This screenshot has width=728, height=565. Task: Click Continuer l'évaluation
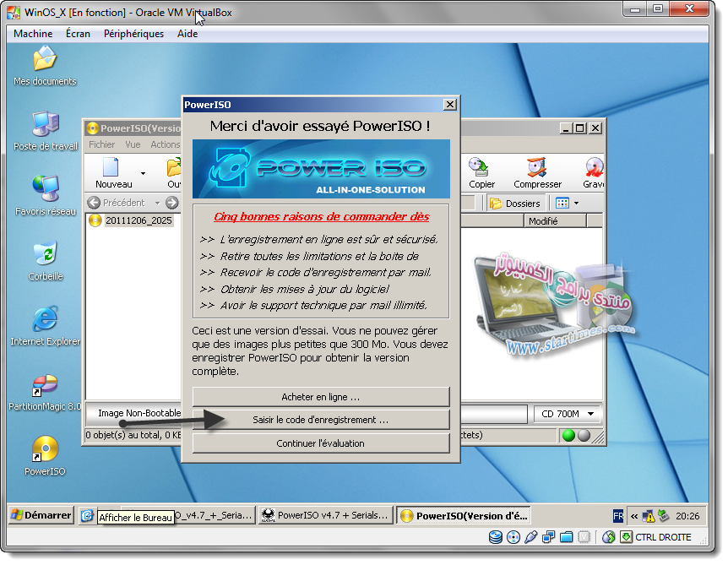319,443
